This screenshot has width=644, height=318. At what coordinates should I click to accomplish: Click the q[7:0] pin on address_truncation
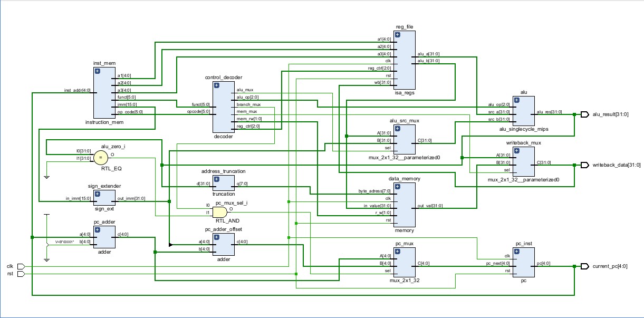pyautogui.click(x=242, y=184)
